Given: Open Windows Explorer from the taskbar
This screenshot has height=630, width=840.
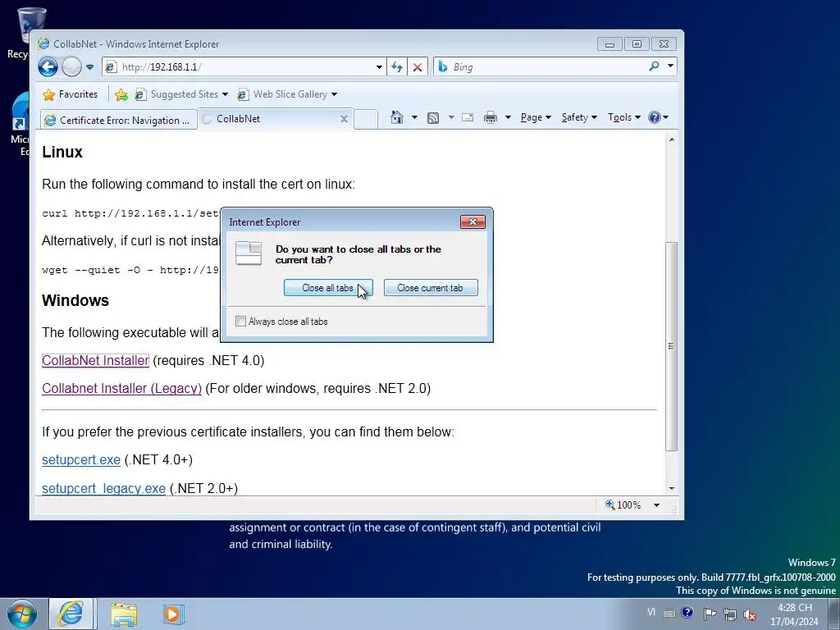Looking at the screenshot, I should (x=124, y=614).
